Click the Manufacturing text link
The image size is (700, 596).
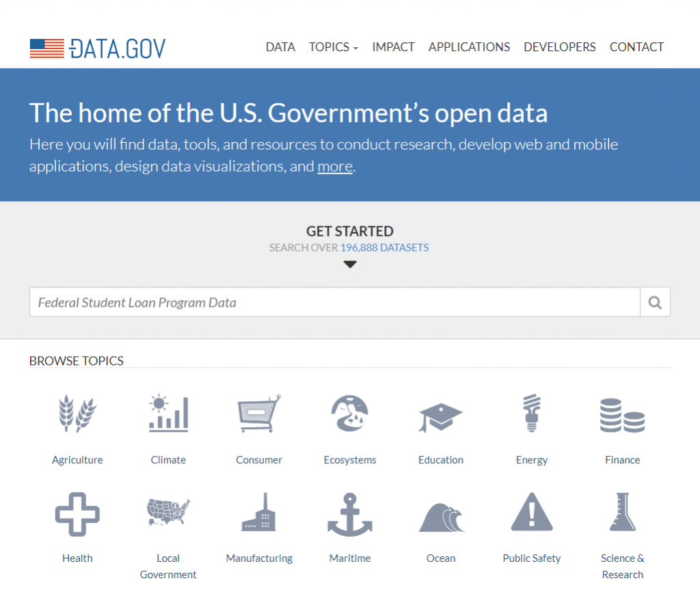click(x=259, y=558)
